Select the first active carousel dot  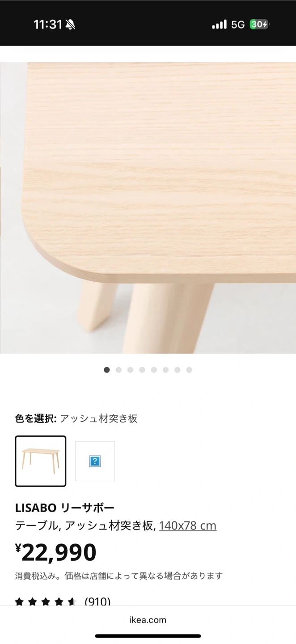[x=106, y=370]
